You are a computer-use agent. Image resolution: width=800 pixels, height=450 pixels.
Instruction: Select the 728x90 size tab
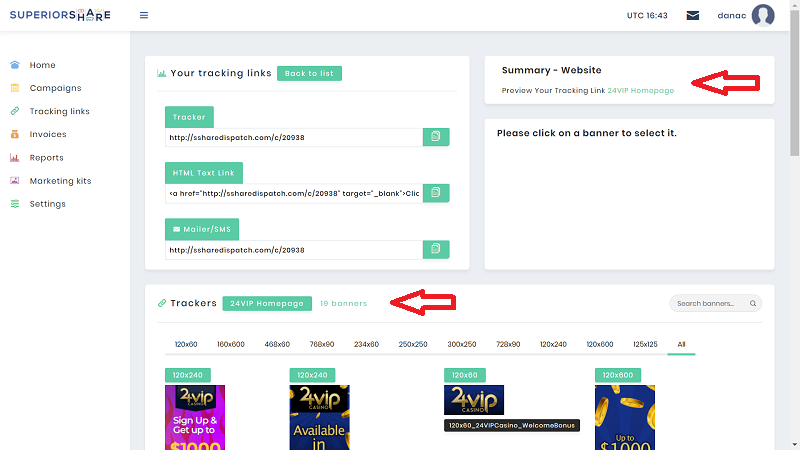508,344
